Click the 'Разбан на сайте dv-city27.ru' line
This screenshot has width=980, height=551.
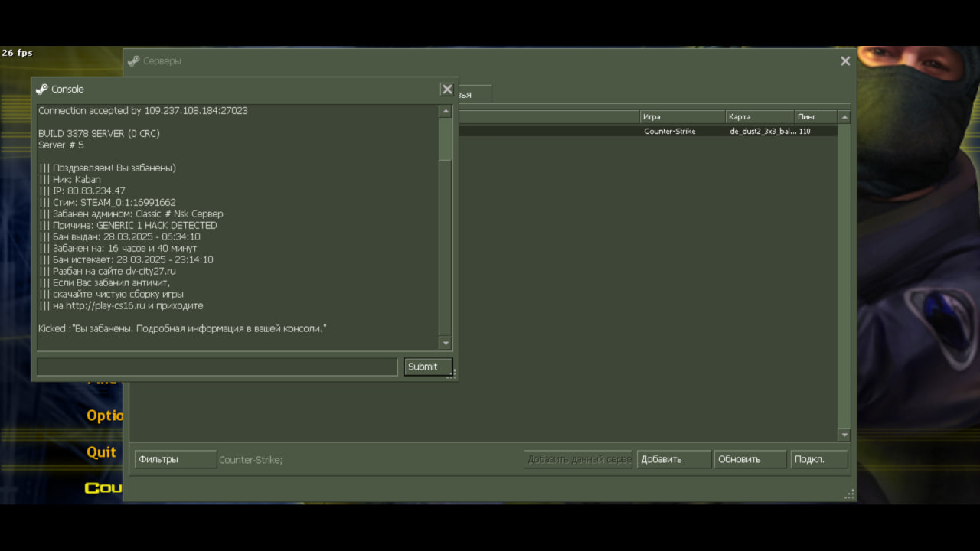pyautogui.click(x=107, y=272)
